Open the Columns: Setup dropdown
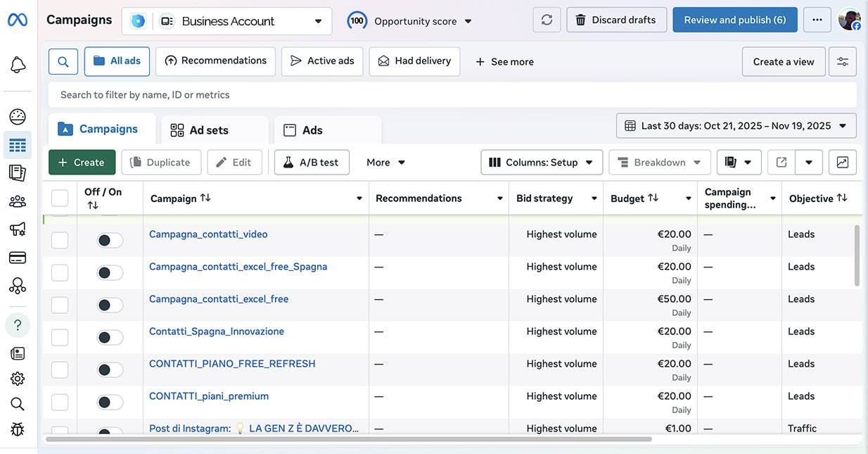868x454 pixels. pyautogui.click(x=542, y=163)
